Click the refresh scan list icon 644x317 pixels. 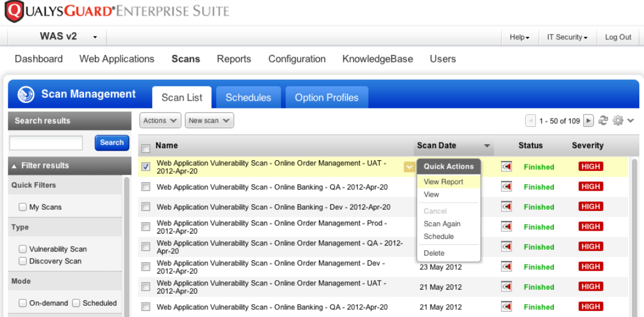[603, 120]
